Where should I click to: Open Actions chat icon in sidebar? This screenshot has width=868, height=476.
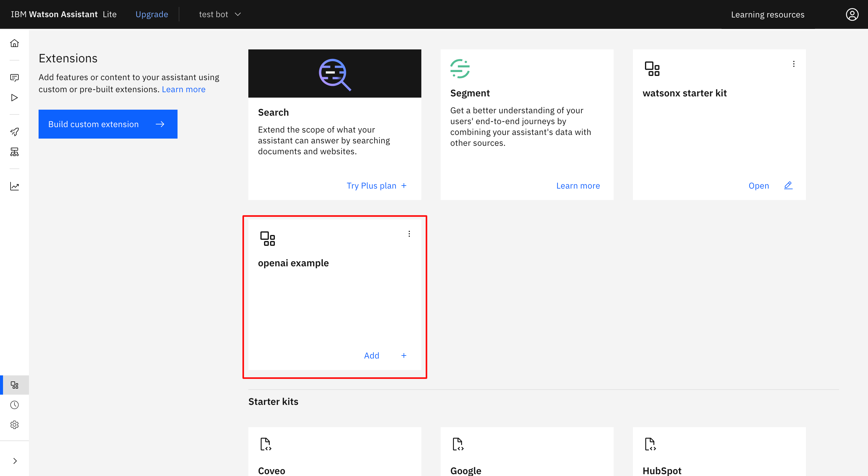point(14,78)
